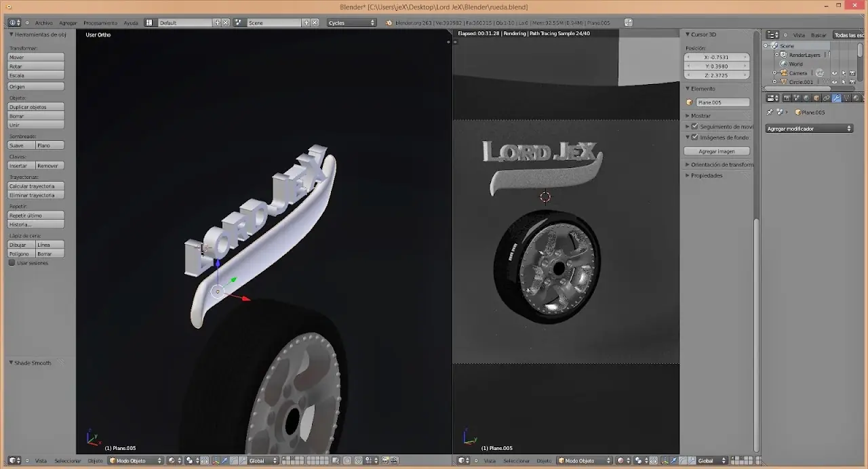Select translate manipulator in right viewport header

673,461
